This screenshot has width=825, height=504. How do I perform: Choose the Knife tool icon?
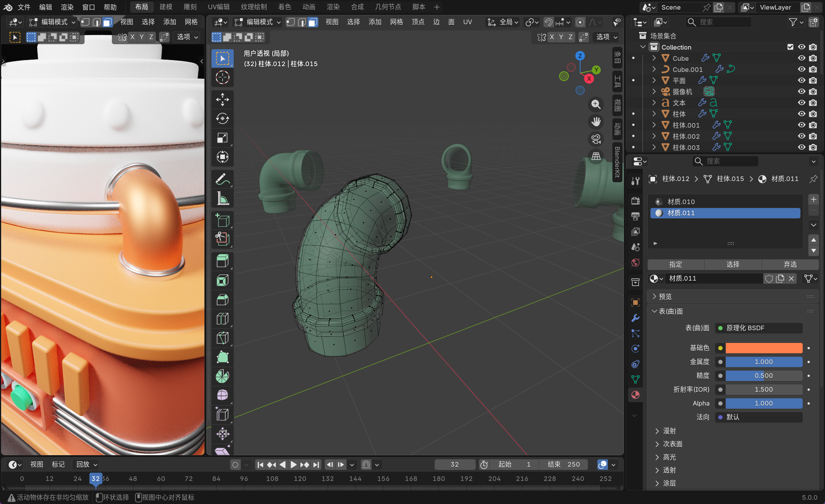click(x=222, y=338)
